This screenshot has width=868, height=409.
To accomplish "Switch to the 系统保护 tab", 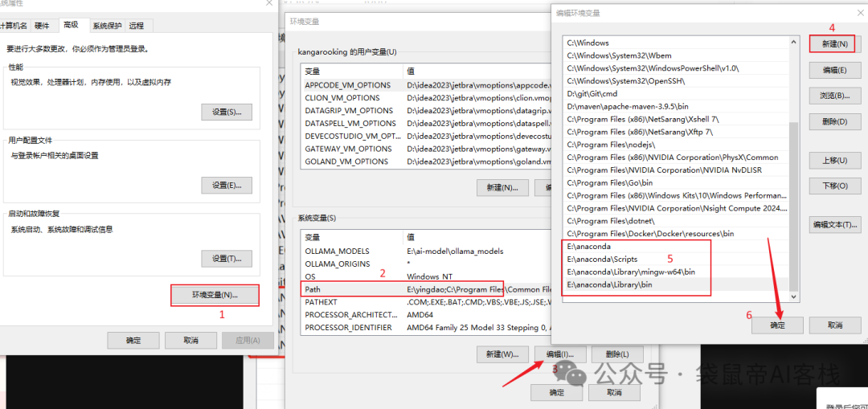I will [107, 26].
